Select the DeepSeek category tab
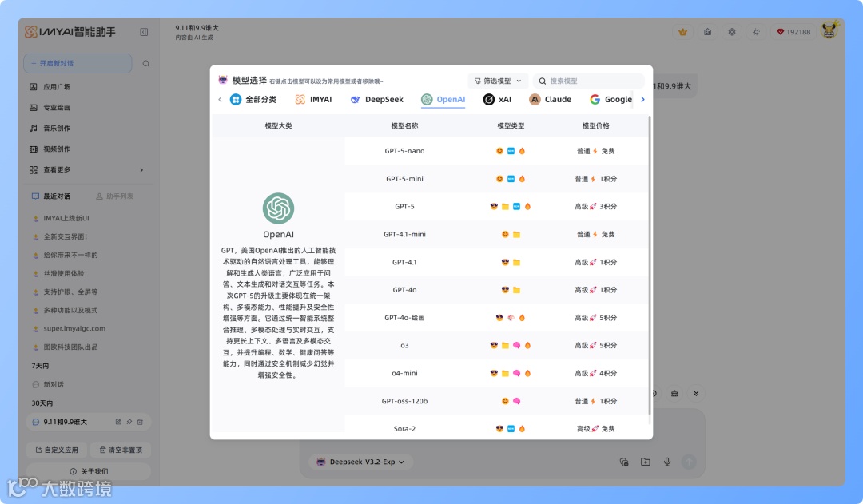 point(377,100)
